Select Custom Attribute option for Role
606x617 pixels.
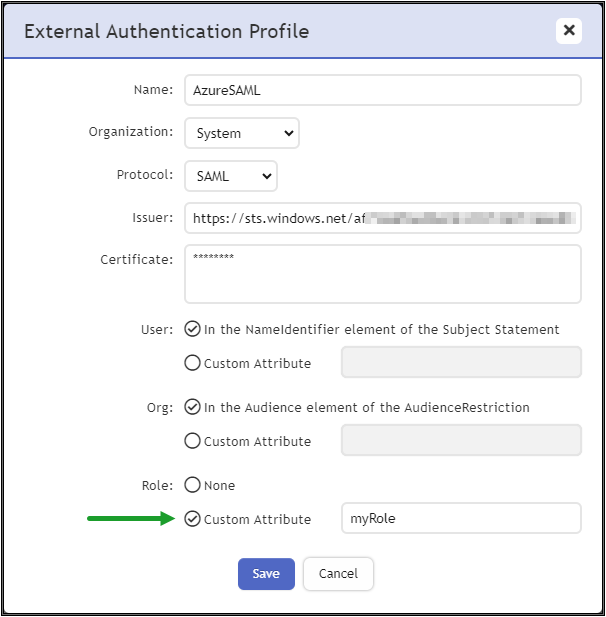pos(193,519)
